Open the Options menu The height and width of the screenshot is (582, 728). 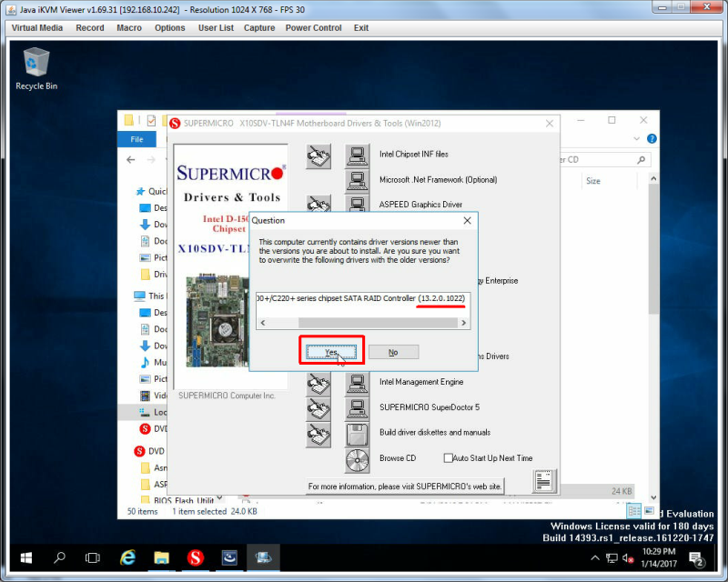coord(170,28)
